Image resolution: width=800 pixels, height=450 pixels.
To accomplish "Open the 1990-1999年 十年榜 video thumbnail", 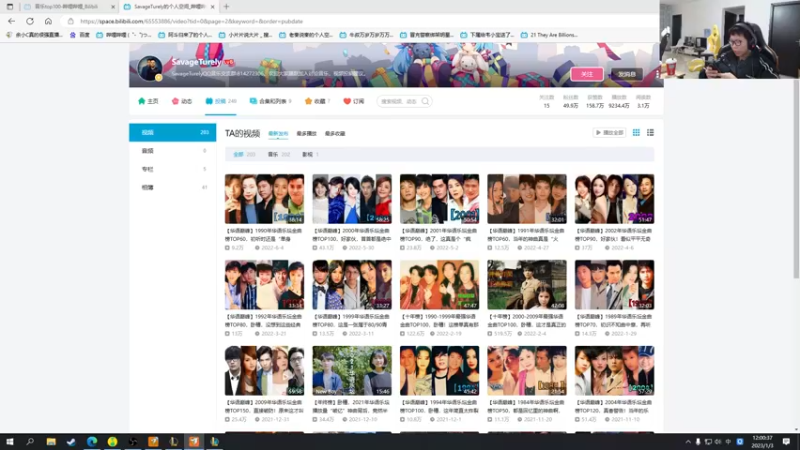I will coord(439,285).
